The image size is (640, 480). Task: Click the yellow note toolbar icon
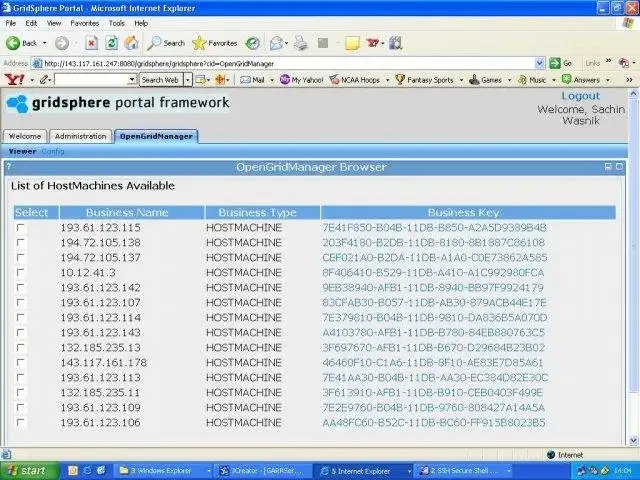tap(352, 43)
